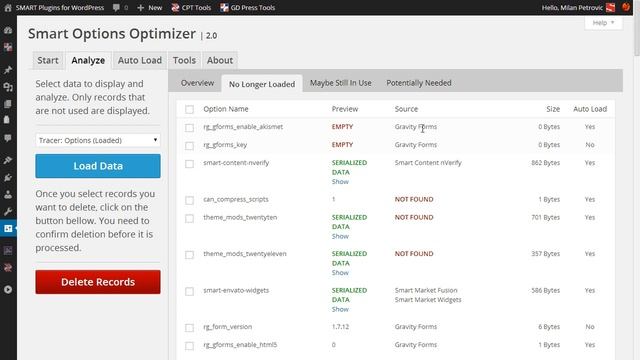Click the blue Load Data button
Viewport: 640px width, 360px height.
[x=98, y=166]
